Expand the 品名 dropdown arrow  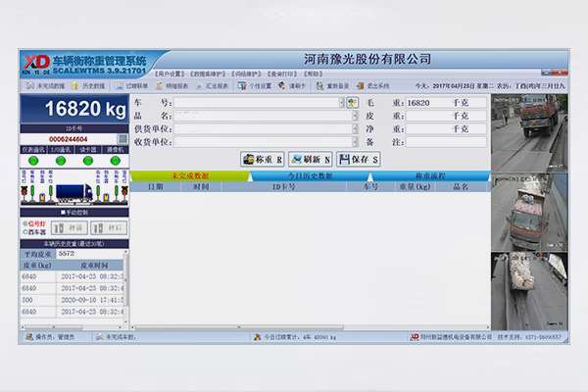click(355, 116)
